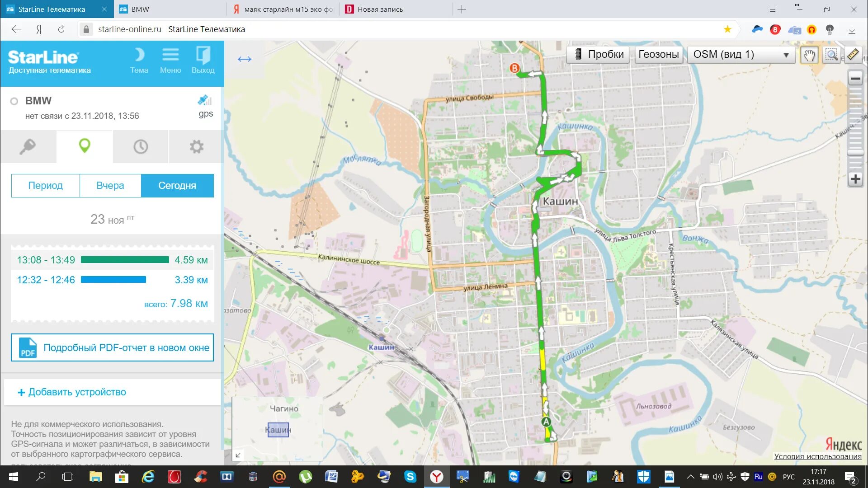Open the key control tab icon
The height and width of the screenshot is (488, 868).
coord(28,146)
